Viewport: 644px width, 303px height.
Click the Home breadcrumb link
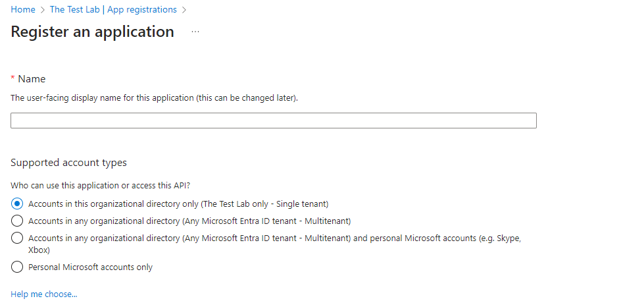[22, 10]
